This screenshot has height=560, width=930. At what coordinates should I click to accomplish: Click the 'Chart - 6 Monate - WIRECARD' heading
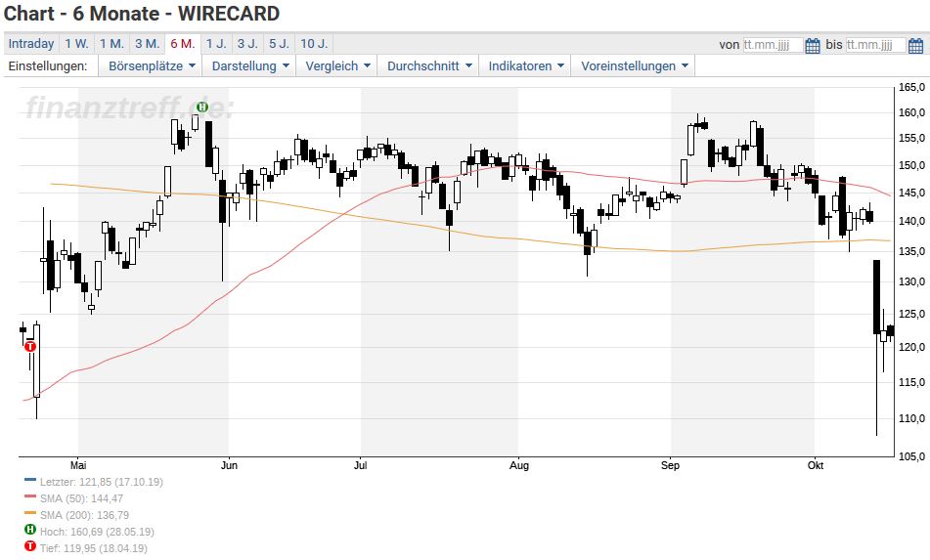pos(142,13)
